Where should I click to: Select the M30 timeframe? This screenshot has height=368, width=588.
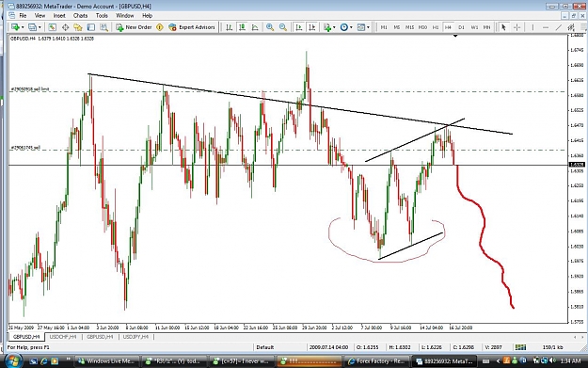point(422,27)
